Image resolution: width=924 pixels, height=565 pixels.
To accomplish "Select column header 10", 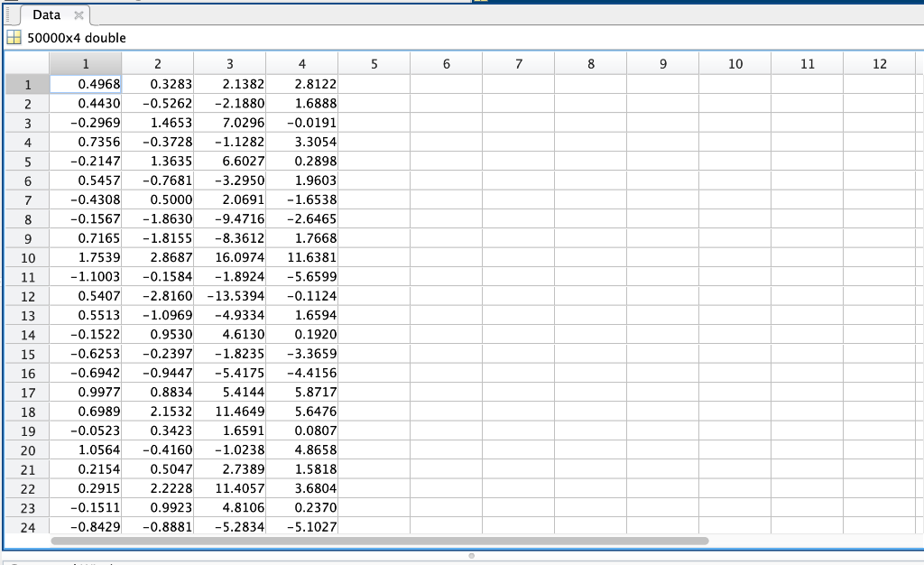I will pyautogui.click(x=735, y=63).
